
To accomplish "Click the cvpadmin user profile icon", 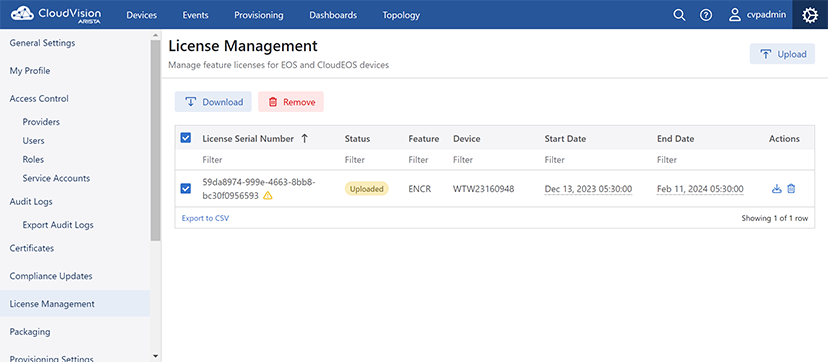I will 735,15.
